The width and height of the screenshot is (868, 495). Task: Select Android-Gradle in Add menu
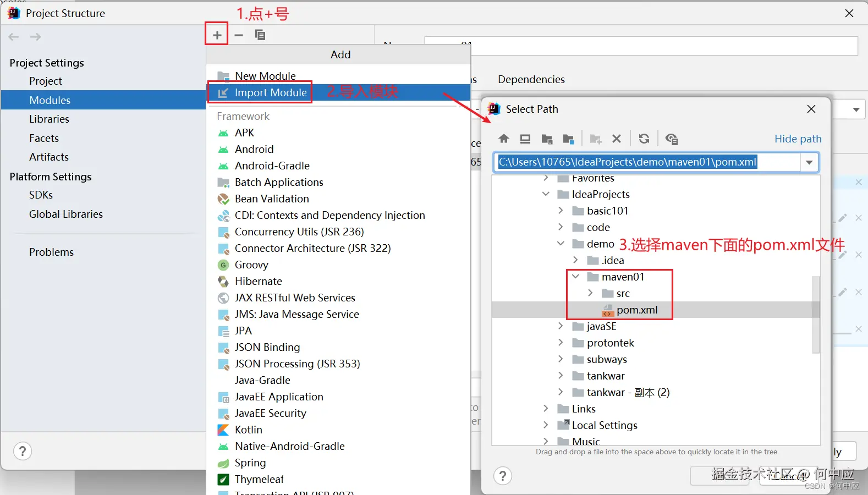(272, 166)
